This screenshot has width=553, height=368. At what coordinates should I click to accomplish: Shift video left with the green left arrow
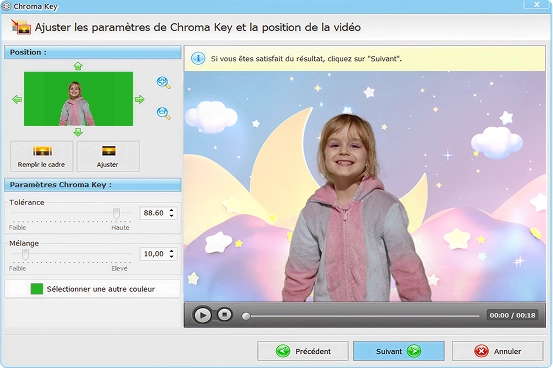(x=17, y=99)
